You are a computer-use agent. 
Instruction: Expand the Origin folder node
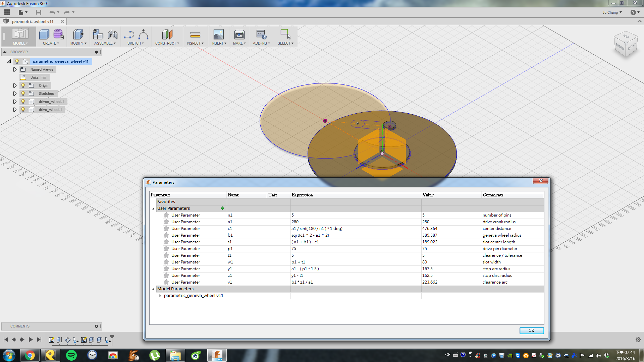(15, 85)
